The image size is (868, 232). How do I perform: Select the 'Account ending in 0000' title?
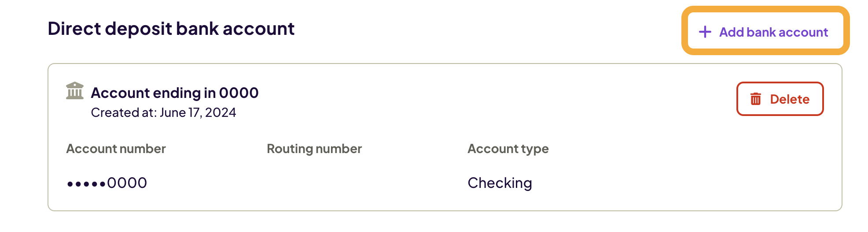tap(174, 93)
